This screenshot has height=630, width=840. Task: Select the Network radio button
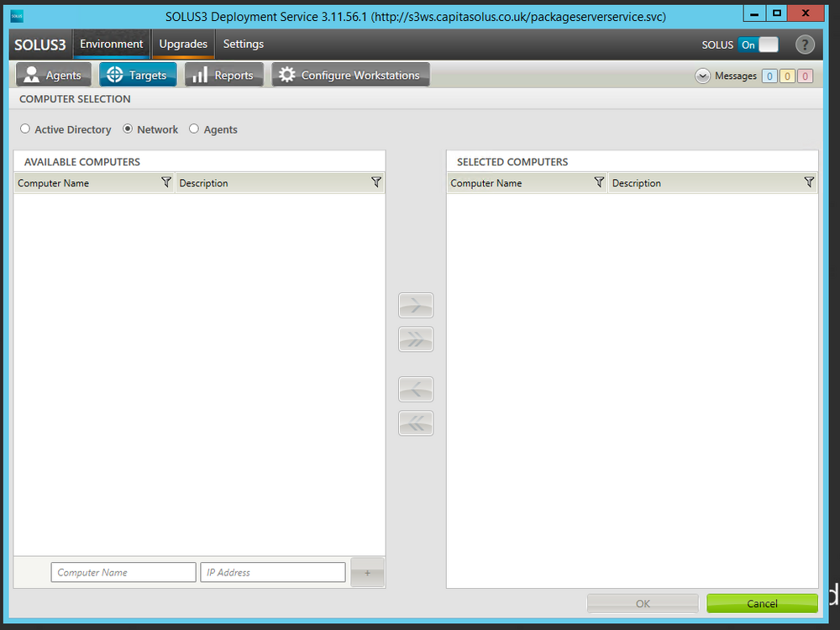(x=128, y=129)
